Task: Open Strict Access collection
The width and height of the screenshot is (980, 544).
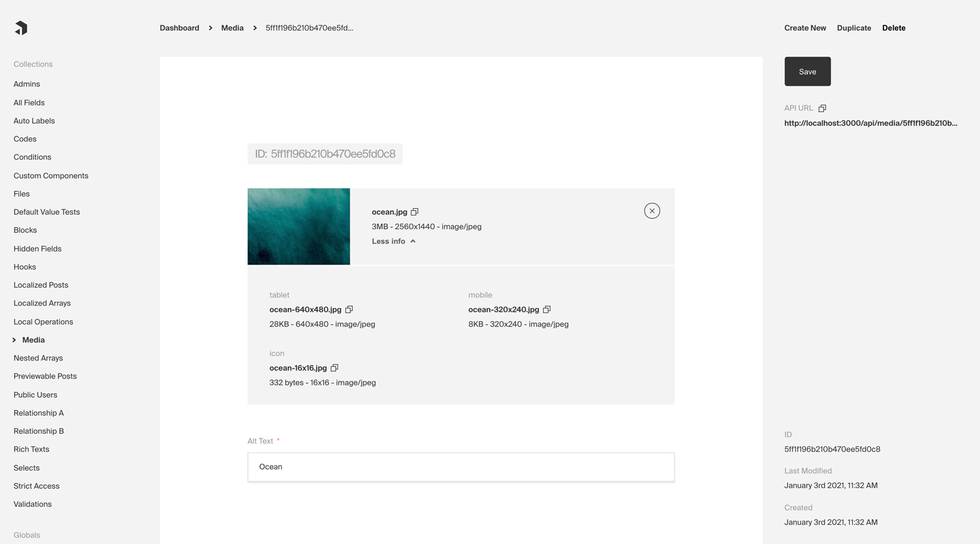Action: click(37, 486)
